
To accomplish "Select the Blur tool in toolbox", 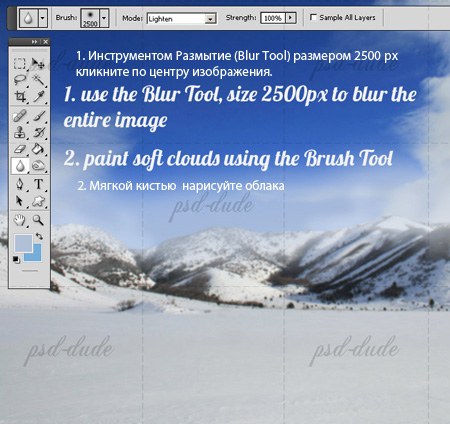I will [x=20, y=166].
